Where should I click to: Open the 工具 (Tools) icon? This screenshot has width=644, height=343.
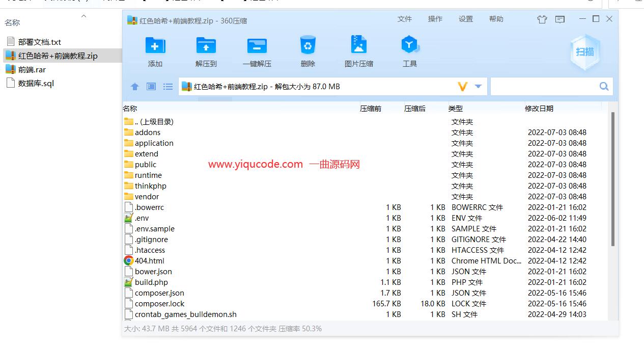tap(410, 45)
